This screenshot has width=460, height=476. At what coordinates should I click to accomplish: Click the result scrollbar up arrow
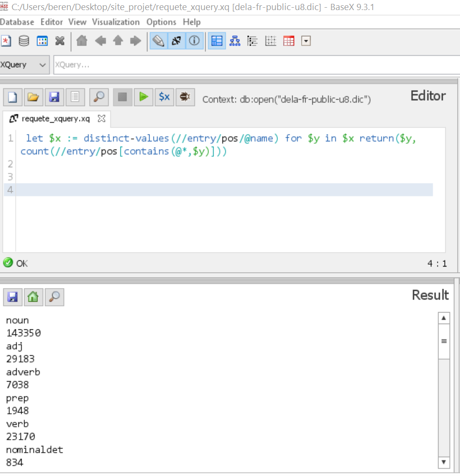(x=444, y=318)
